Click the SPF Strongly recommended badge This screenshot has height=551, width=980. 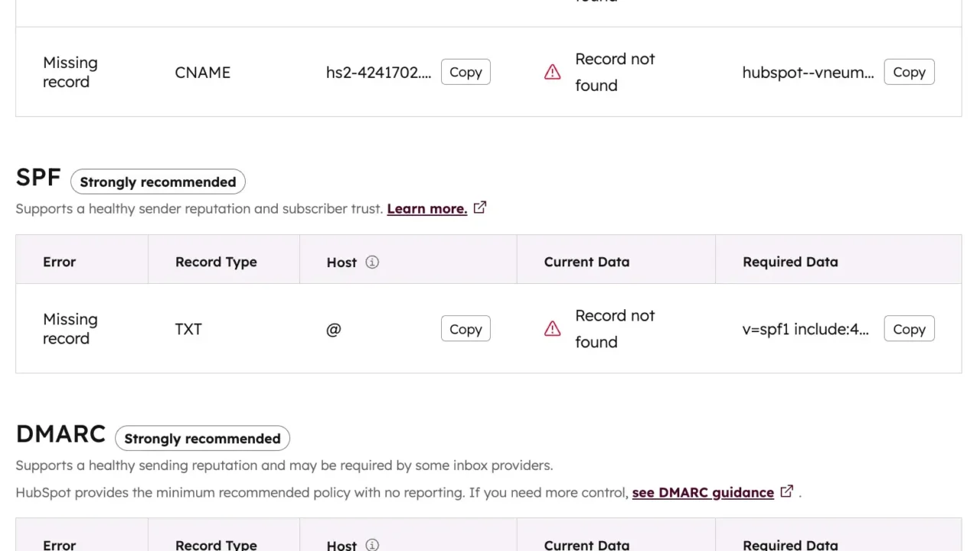158,182
